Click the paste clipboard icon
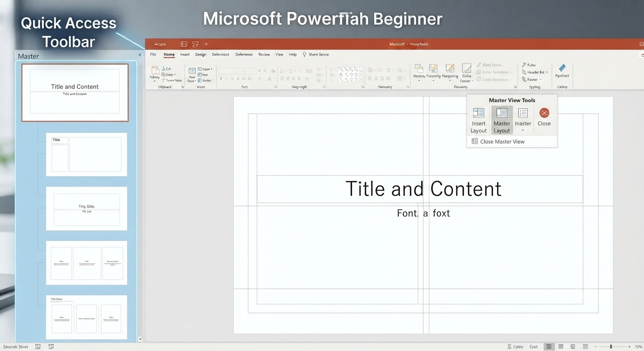The image size is (644, 351). click(155, 70)
